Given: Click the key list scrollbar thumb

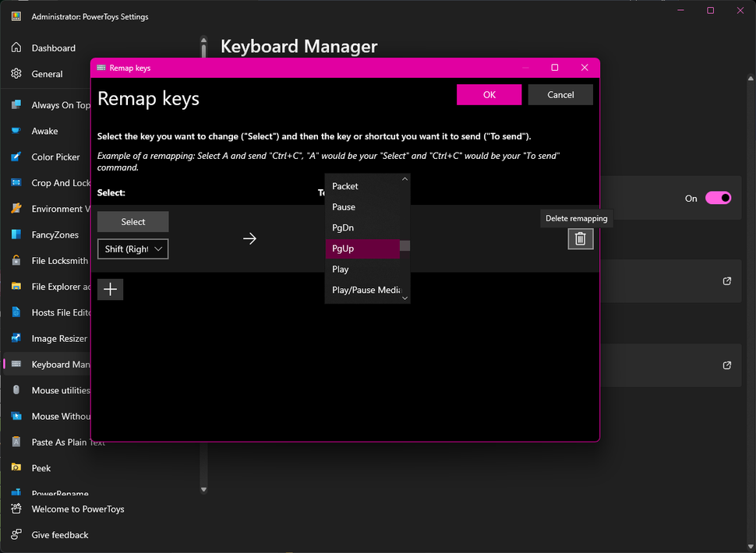Looking at the screenshot, I should pyautogui.click(x=405, y=245).
